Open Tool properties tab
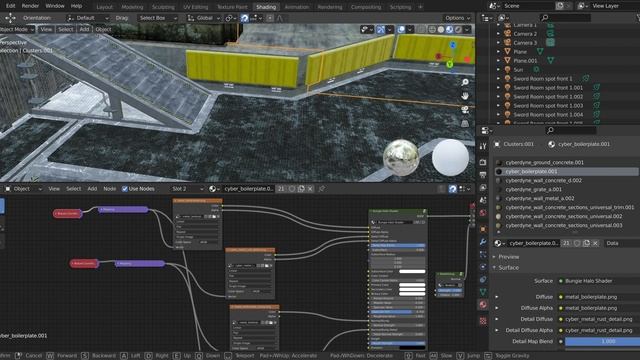This screenshot has width=640, height=360. pos(483,146)
